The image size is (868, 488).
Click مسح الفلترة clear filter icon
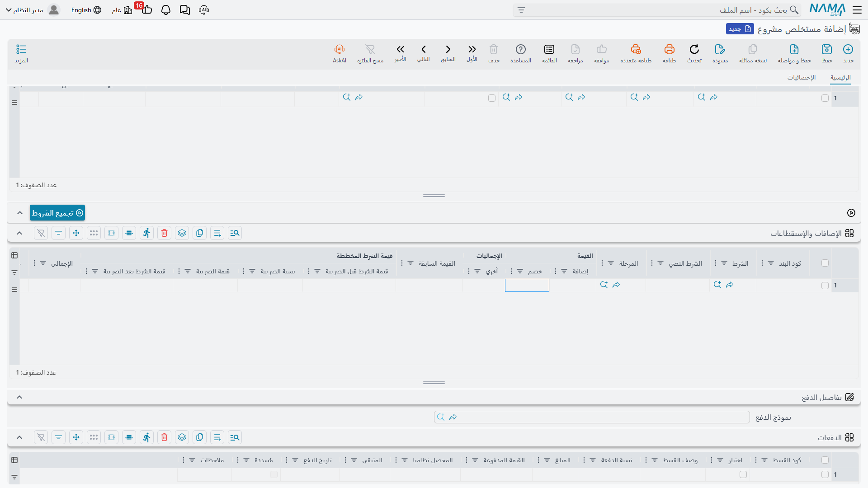[x=370, y=53]
